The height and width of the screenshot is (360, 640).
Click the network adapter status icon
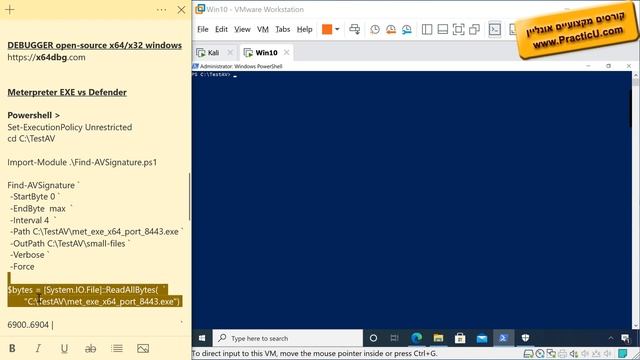[x=551, y=353]
